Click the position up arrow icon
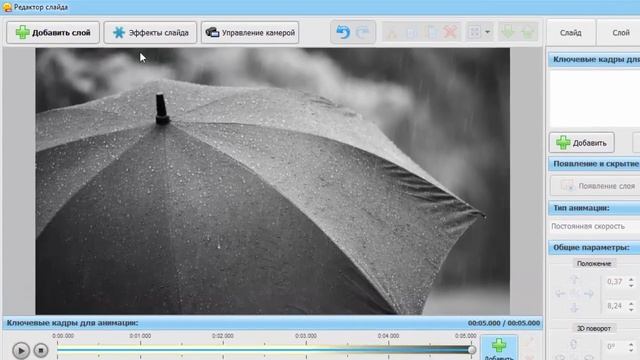The image size is (640, 360). tap(574, 280)
